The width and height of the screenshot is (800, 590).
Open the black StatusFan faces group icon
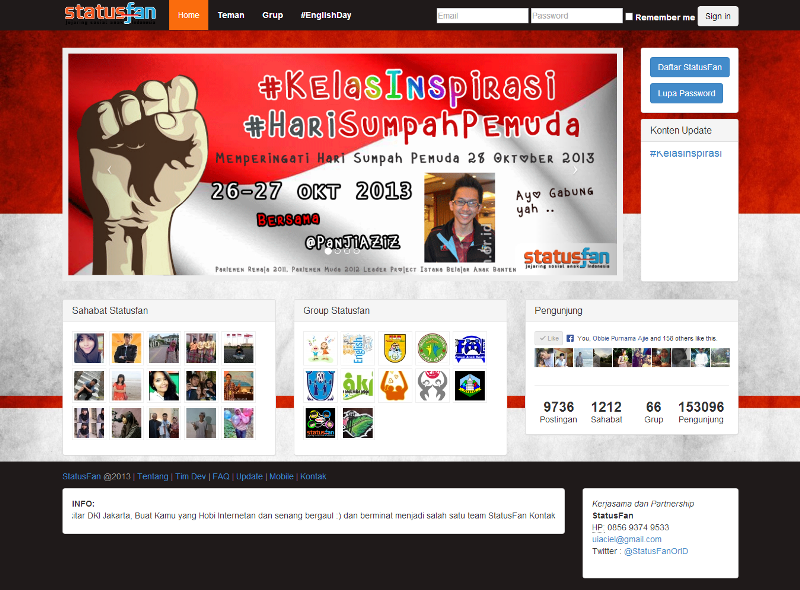(x=320, y=423)
